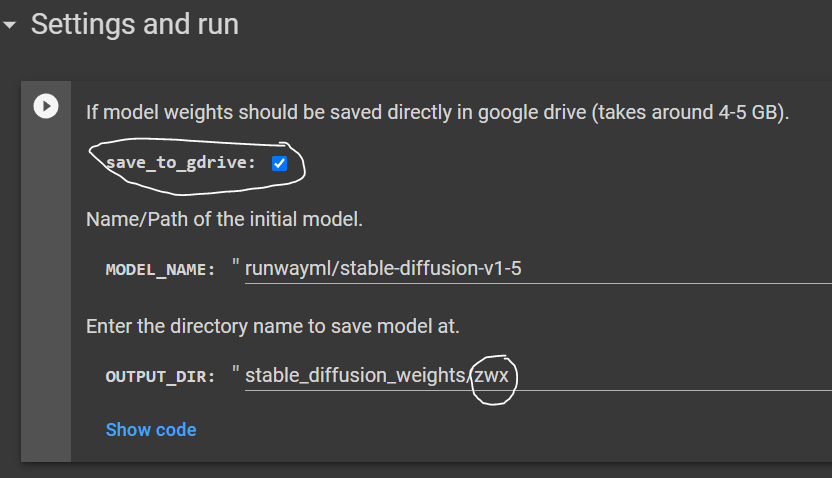This screenshot has height=478, width=832.
Task: Focus the MODEL_NAME input field
Action: click(538, 269)
